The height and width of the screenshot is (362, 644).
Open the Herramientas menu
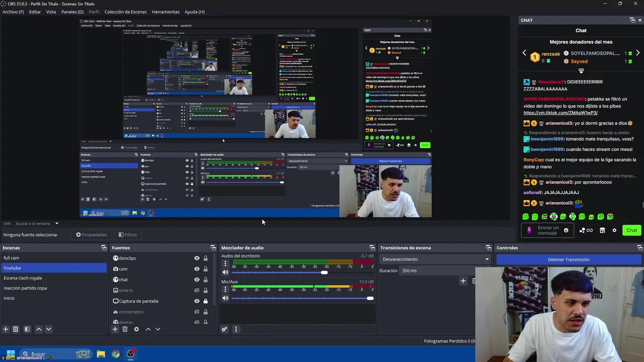point(166,12)
